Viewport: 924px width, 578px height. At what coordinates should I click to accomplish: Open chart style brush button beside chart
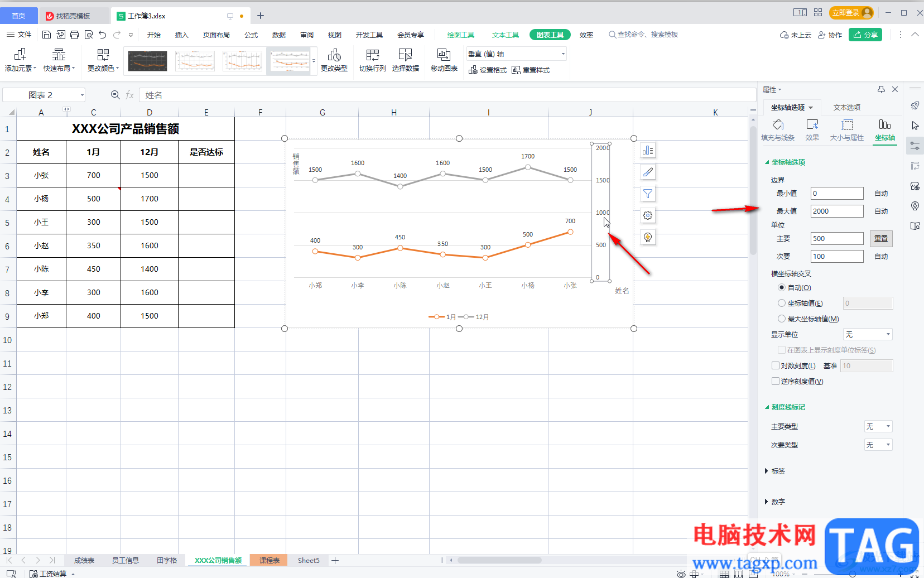648,172
